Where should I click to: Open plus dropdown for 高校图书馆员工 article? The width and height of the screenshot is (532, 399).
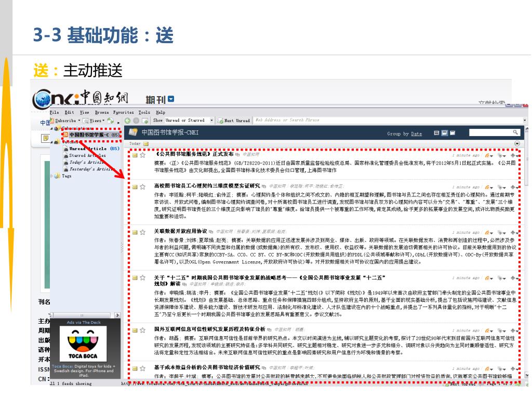click(x=515, y=187)
